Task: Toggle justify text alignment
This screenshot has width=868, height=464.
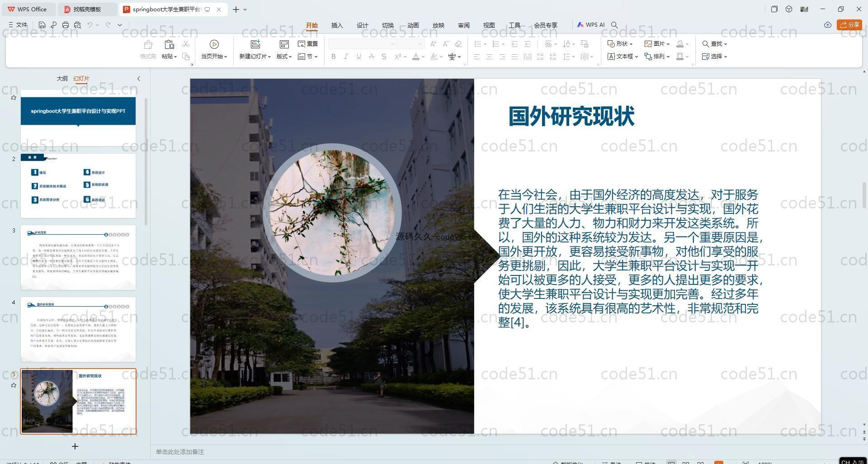Action: [514, 57]
